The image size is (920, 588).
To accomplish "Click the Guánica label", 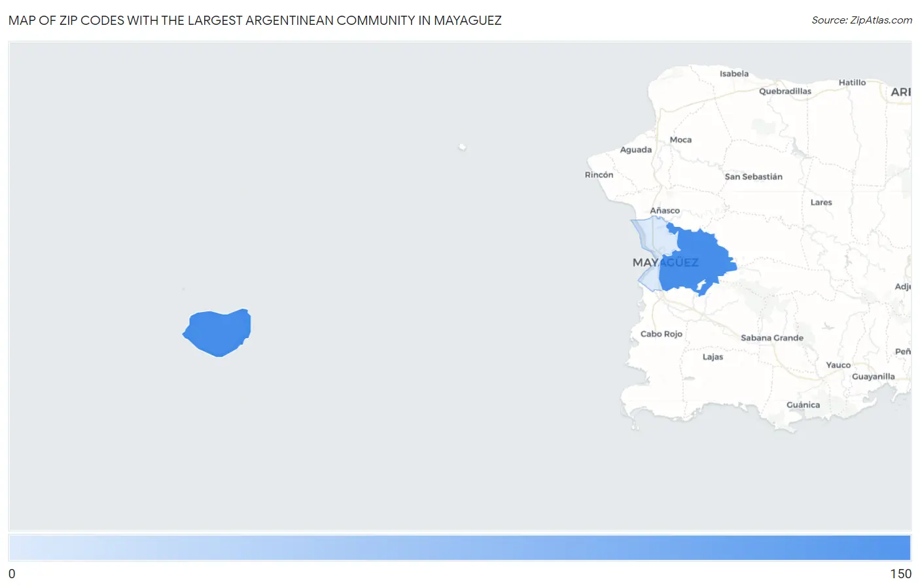I will point(804,405).
